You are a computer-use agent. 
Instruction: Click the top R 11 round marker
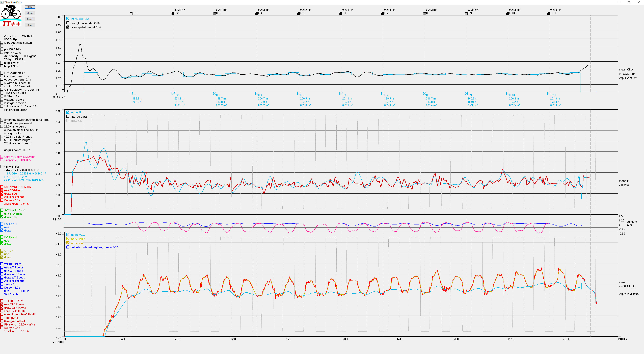click(549, 14)
